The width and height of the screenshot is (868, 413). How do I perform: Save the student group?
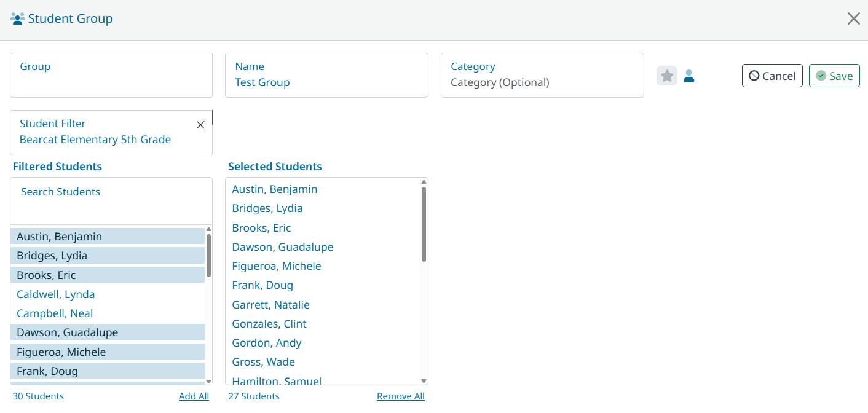point(834,76)
